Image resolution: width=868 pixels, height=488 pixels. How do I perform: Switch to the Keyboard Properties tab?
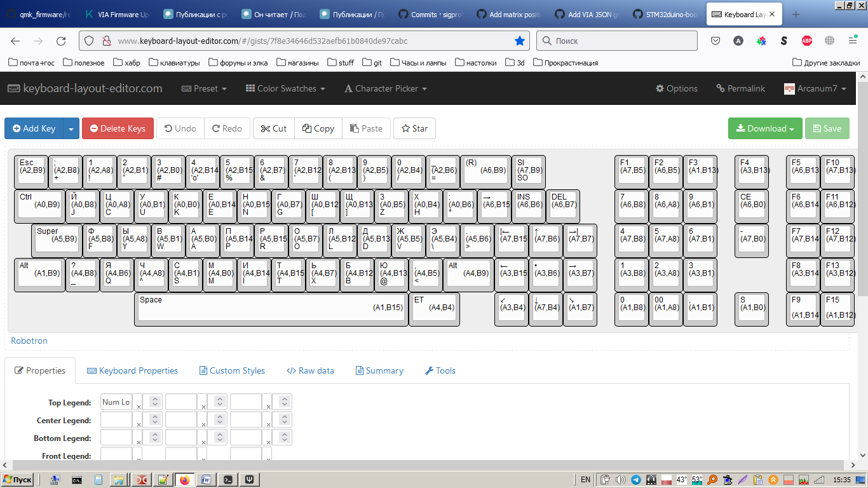[x=132, y=370]
